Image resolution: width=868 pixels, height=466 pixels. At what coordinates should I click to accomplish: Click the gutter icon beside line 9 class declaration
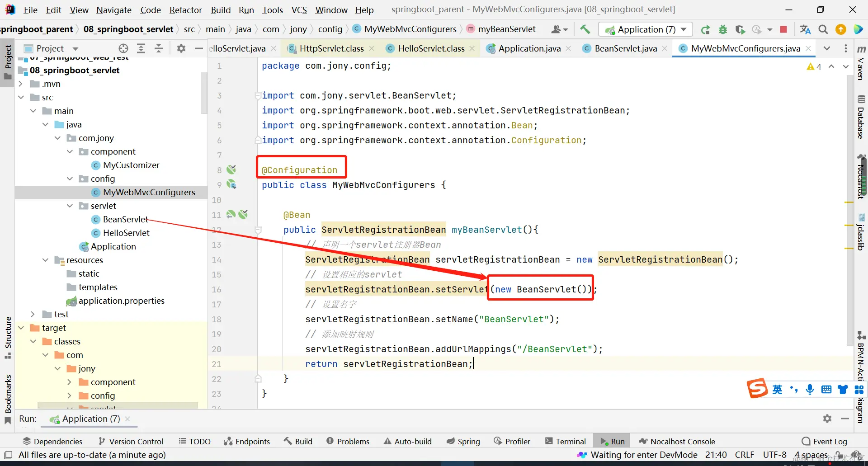click(231, 184)
